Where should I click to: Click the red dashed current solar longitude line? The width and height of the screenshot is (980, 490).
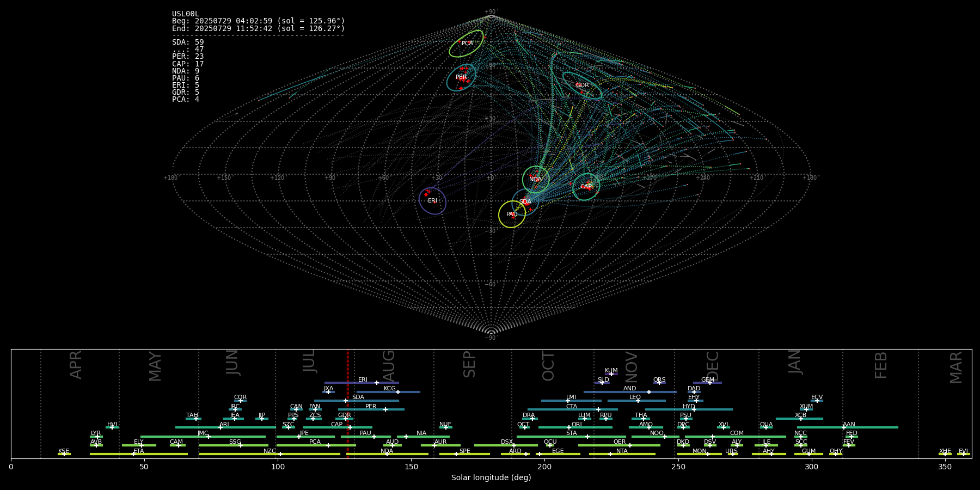pos(347,403)
